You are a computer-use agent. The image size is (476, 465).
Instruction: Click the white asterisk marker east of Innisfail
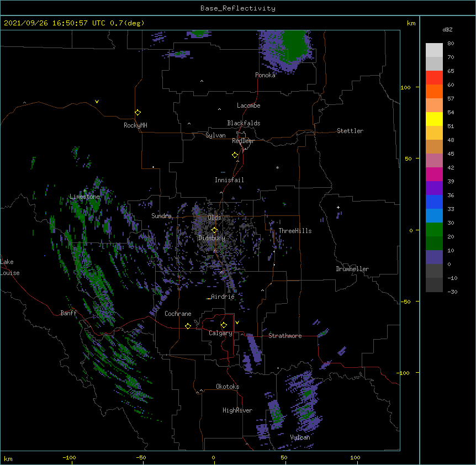coord(277,167)
